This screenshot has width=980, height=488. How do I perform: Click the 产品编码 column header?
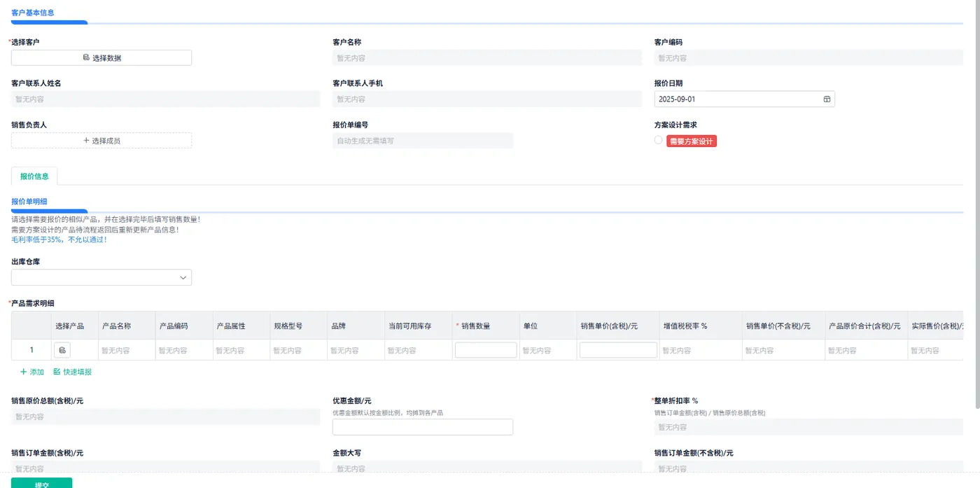pos(184,326)
